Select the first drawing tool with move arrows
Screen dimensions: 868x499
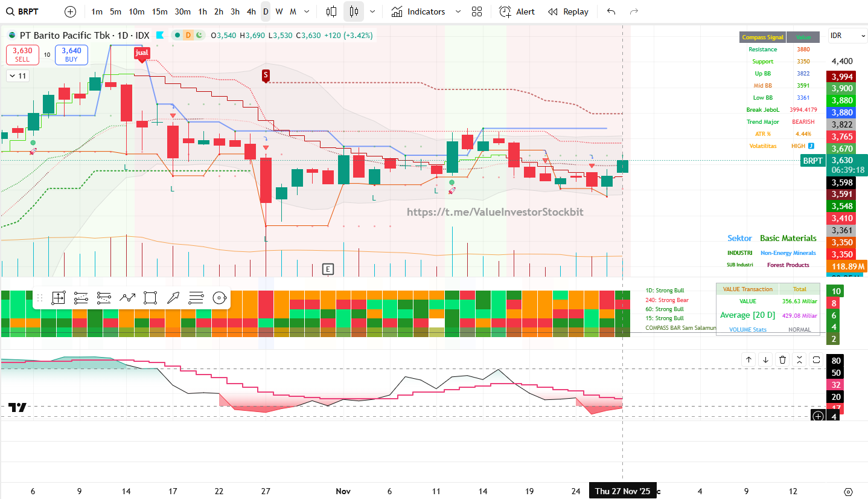59,298
